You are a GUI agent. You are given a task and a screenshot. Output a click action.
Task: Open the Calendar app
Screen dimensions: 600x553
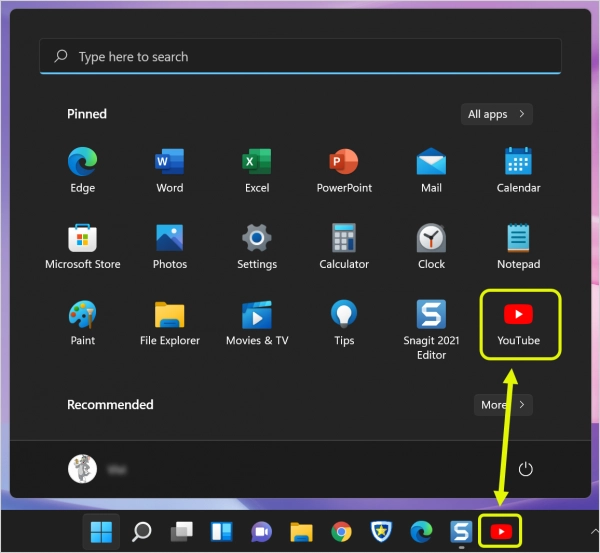518,170
